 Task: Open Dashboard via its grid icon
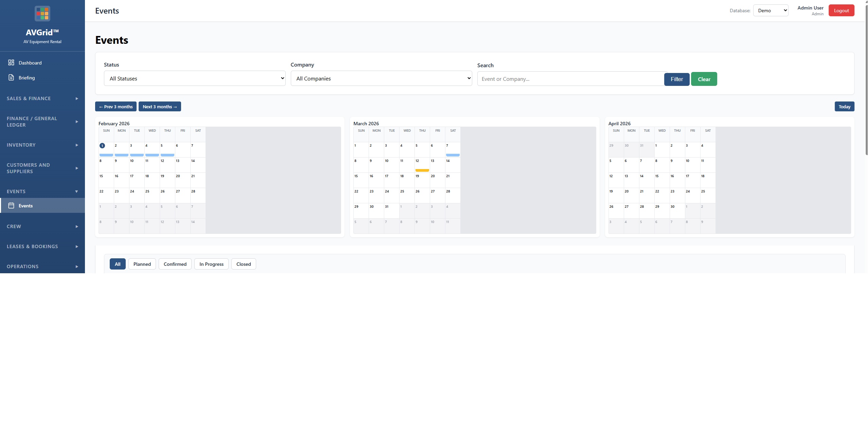[x=11, y=62]
